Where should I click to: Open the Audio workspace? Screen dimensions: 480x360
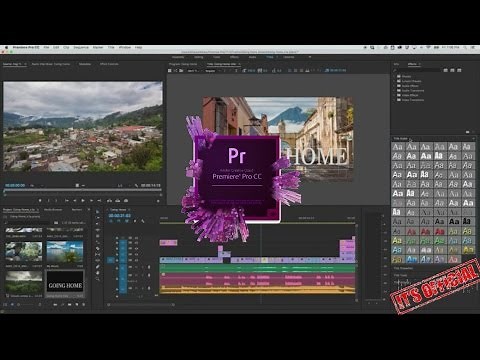click(x=253, y=57)
